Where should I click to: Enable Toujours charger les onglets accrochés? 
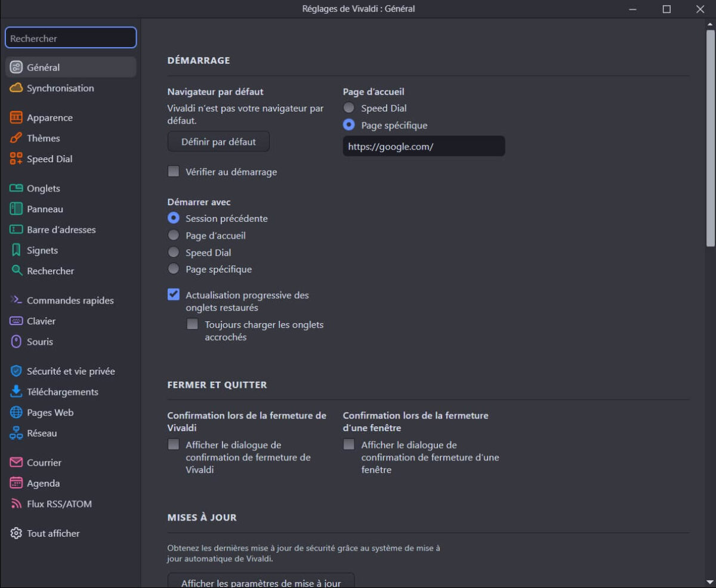[x=192, y=324]
